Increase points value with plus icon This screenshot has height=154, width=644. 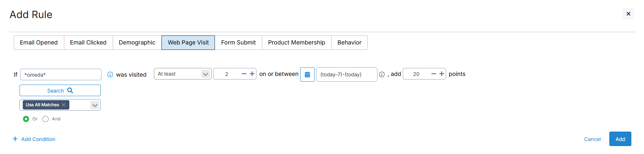(442, 74)
